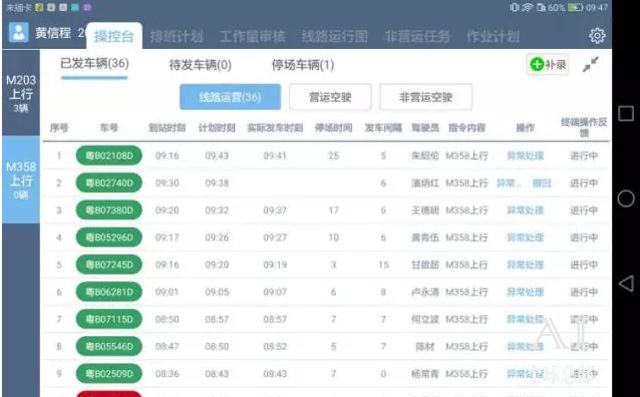Tap vehicle badge 粤B07245D
640x397 pixels.
pyautogui.click(x=109, y=265)
